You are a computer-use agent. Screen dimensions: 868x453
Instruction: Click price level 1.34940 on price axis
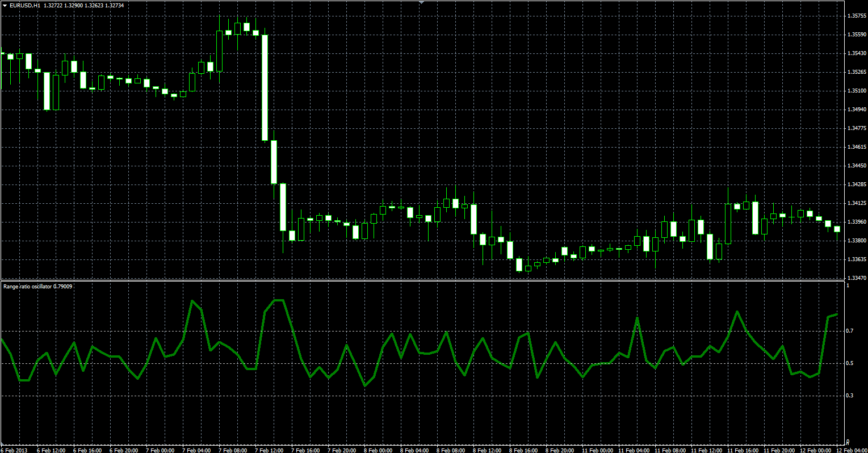tap(856, 110)
